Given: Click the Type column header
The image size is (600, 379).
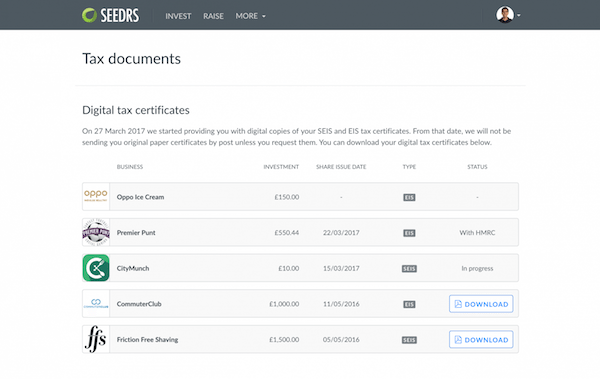Looking at the screenshot, I should [409, 167].
